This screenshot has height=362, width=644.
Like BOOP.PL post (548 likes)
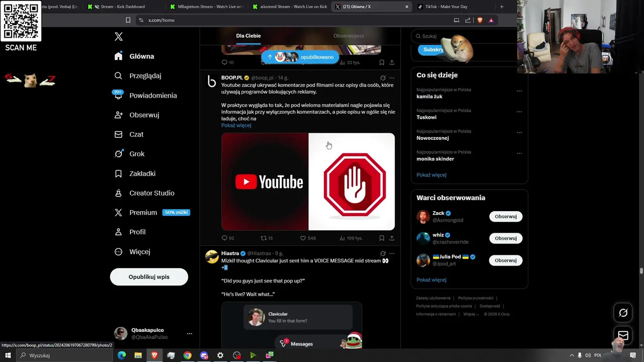[x=308, y=238]
